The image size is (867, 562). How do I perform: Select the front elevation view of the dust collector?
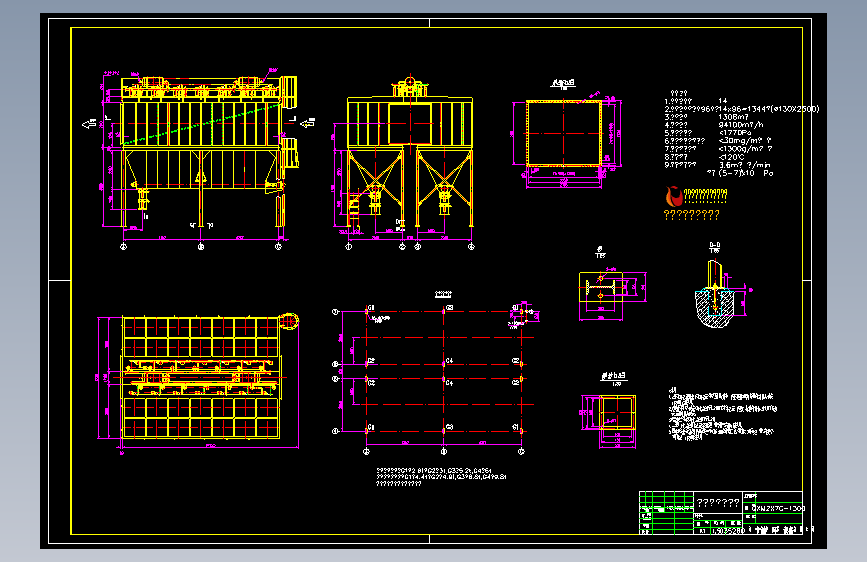tap(201, 158)
